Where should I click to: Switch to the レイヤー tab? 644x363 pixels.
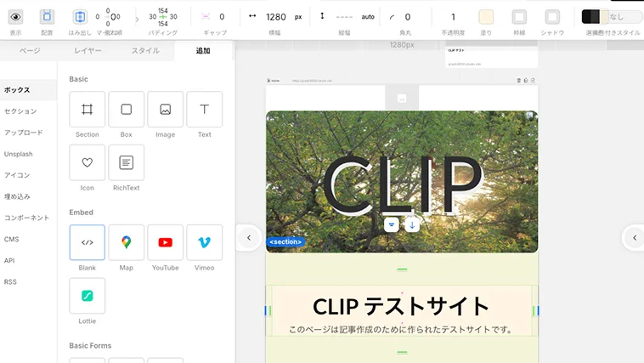[x=88, y=50]
